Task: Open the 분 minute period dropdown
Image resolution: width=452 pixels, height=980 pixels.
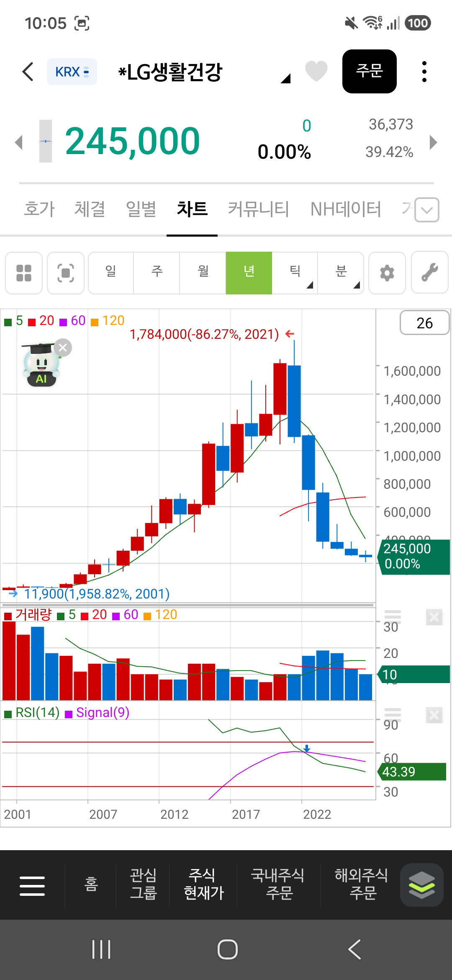Action: click(x=341, y=273)
